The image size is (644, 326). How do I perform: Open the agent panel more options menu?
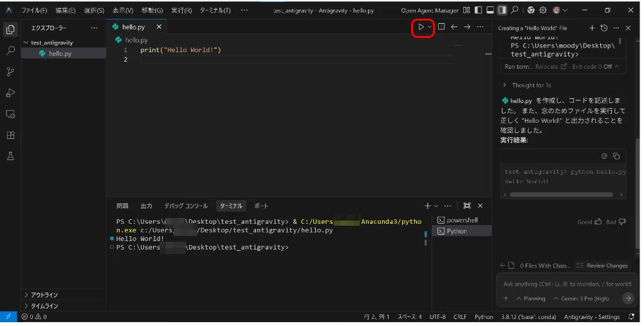(x=616, y=28)
